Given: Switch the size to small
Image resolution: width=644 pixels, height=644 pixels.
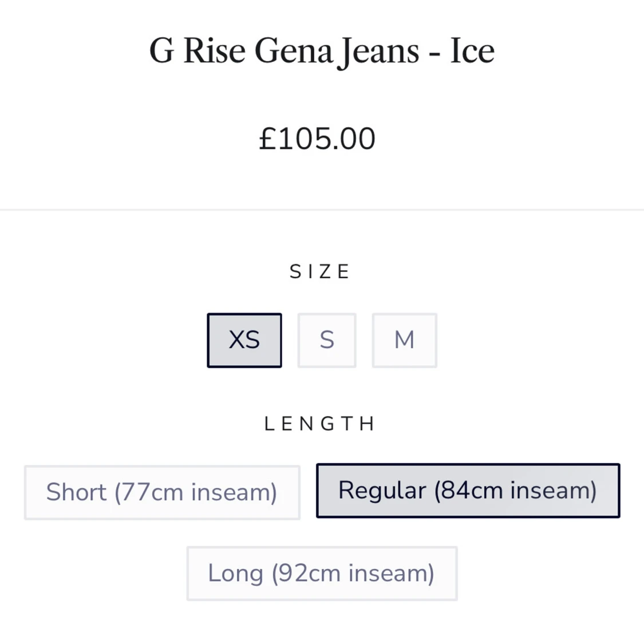Looking at the screenshot, I should coord(327,340).
